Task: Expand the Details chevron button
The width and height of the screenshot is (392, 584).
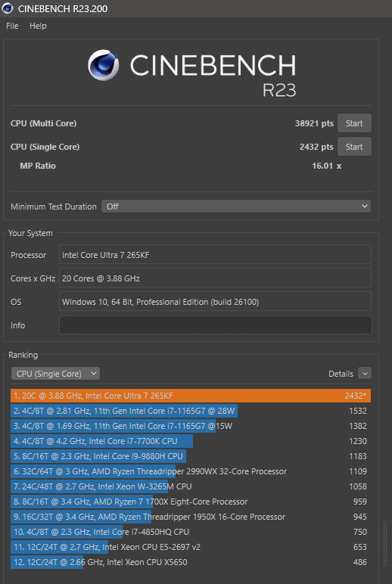Action: [365, 374]
